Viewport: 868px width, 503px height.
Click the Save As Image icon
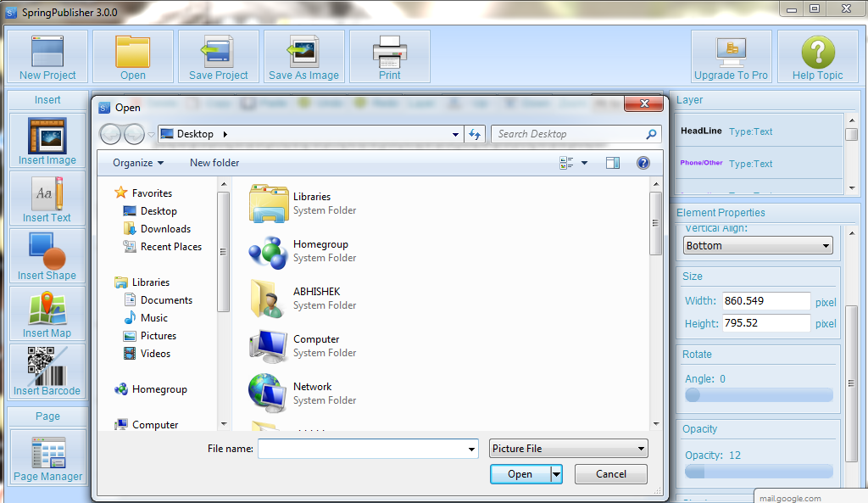tap(304, 57)
